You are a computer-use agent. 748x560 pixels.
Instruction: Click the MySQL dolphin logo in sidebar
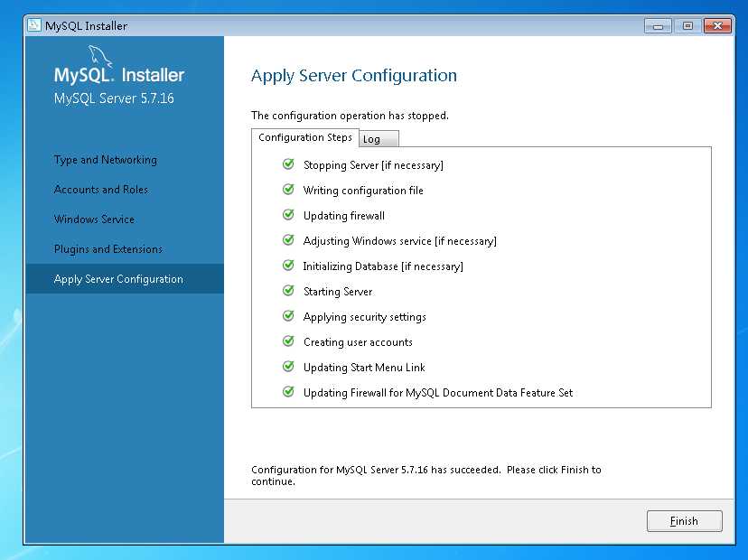[x=100, y=55]
